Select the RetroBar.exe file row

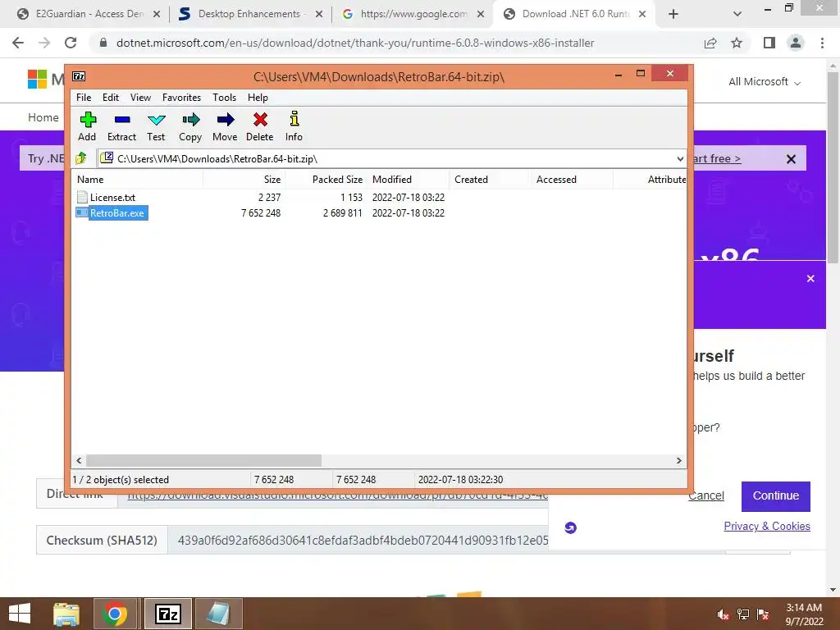[379, 213]
